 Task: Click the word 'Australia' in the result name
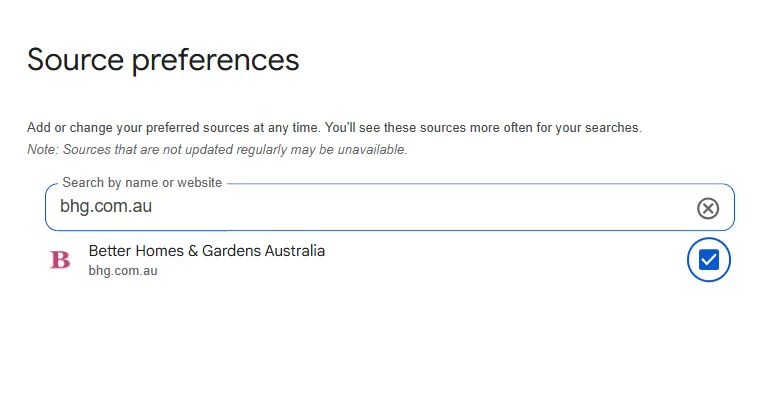coord(294,251)
